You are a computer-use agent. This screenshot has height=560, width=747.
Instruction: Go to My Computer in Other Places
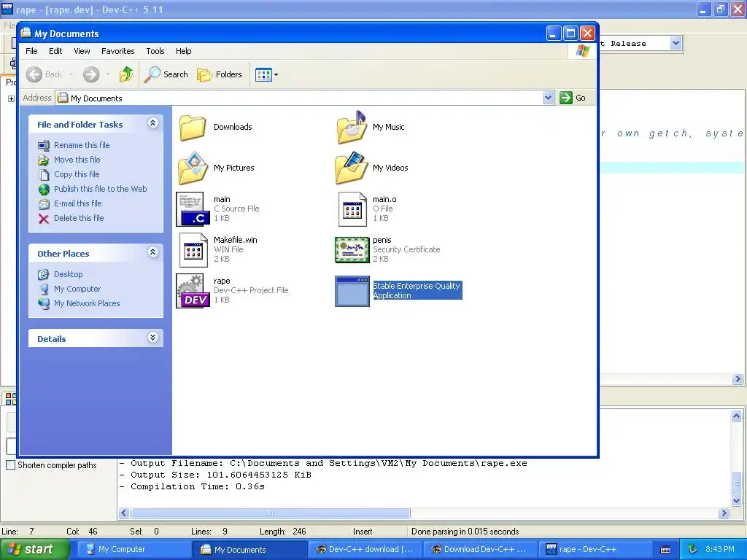(77, 289)
